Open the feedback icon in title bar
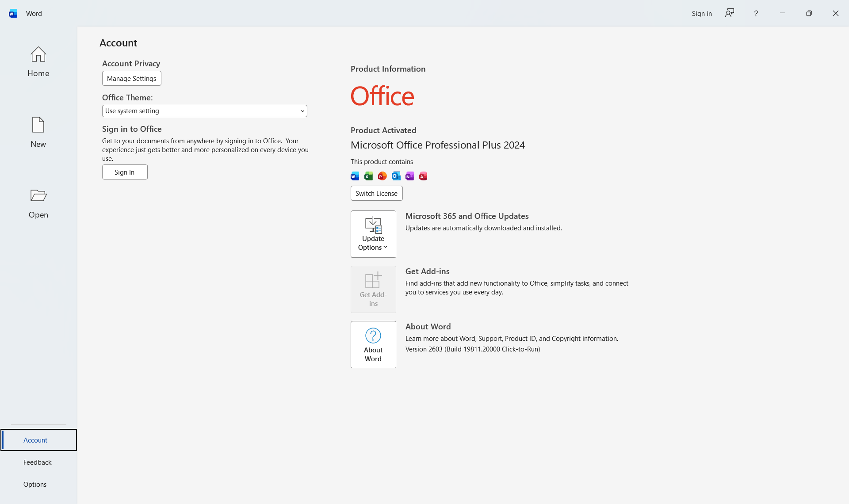Image resolution: width=849 pixels, height=504 pixels. [x=730, y=13]
